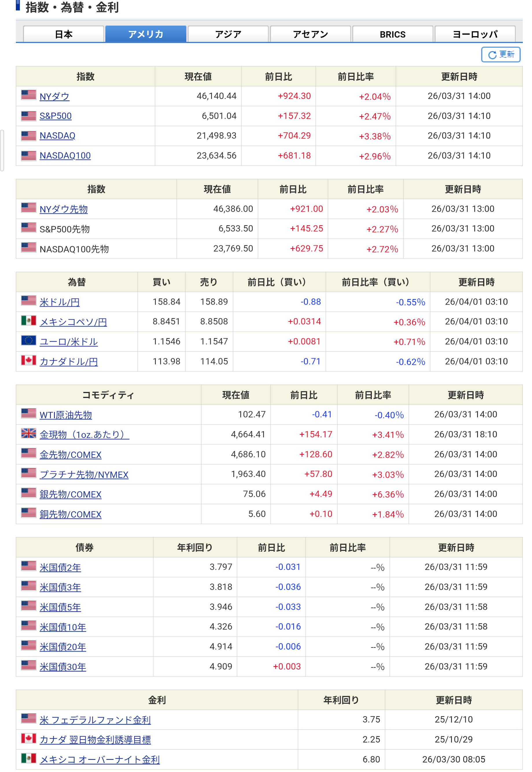This screenshot has height=772, width=532.
Task: Click the UK flag beside 金現物
Action: (28, 433)
